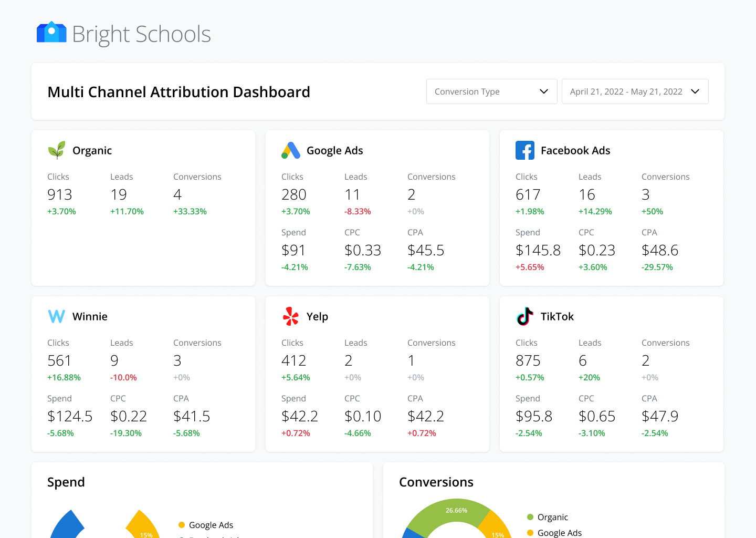Click the Winnie W logo icon
The height and width of the screenshot is (538, 756).
click(x=57, y=316)
